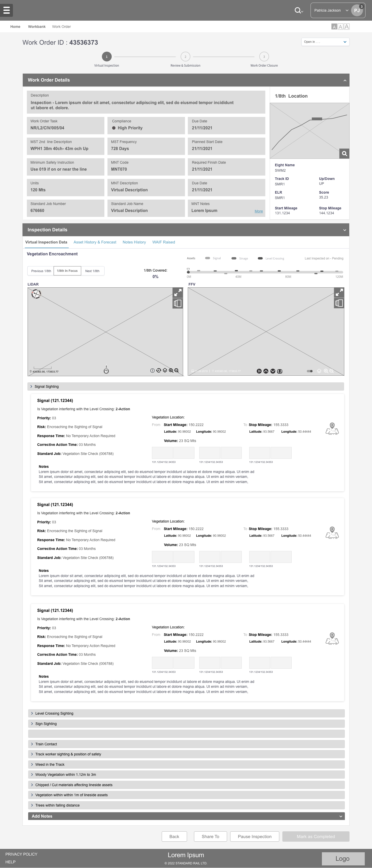This screenshot has height=868, width=372.
Task: Switch to the Asset History & Forecast tab
Action: coord(95,242)
